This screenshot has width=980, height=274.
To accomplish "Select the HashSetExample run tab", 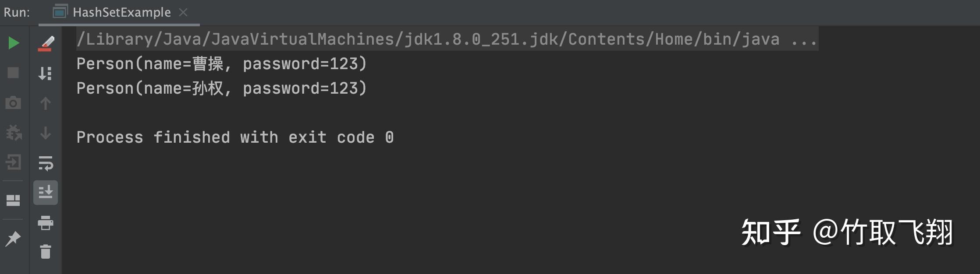I will click(x=121, y=12).
